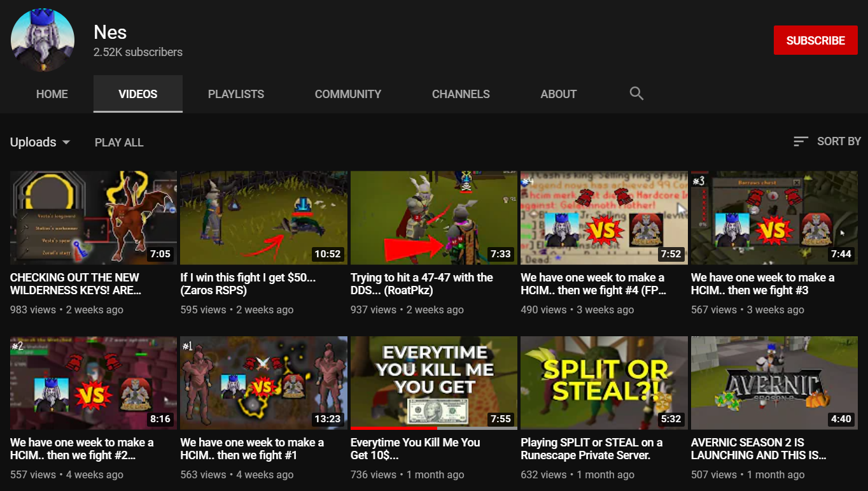
Task: Click '563 views • 4 weeks ago'
Action: [x=237, y=475]
